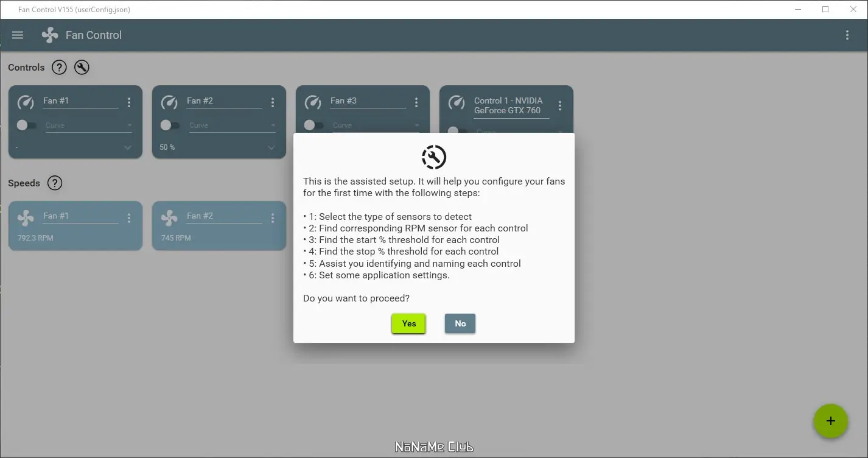Click the 50 % value on Fan #2
This screenshot has height=458, width=868.
pyautogui.click(x=167, y=147)
